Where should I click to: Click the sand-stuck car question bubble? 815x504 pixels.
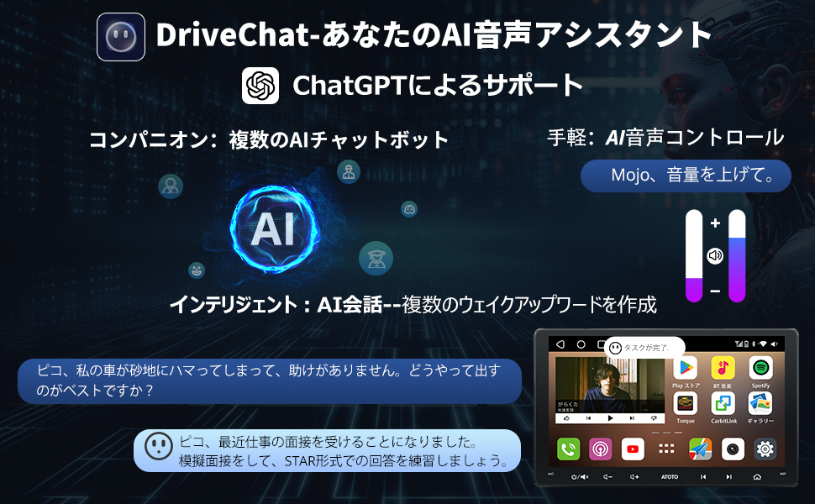(270, 381)
